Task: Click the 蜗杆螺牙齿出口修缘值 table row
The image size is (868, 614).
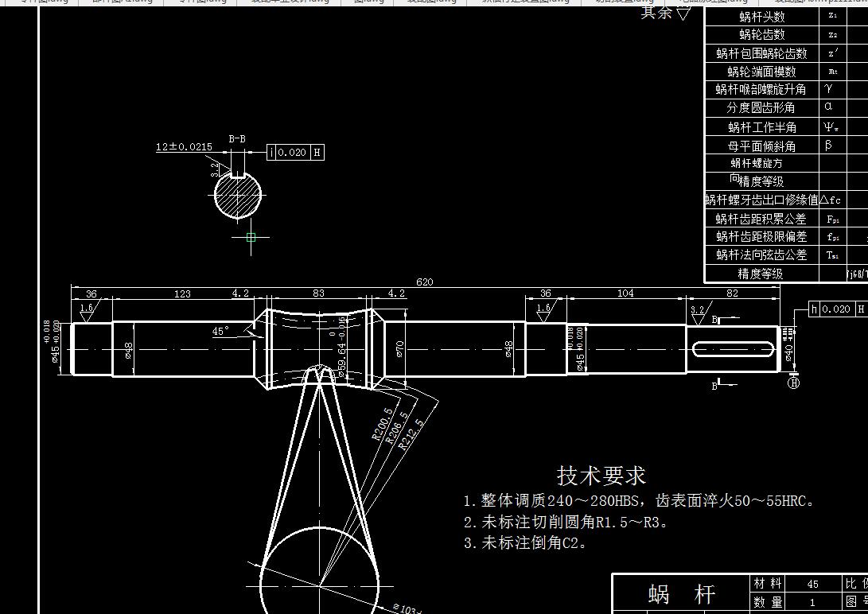Action: point(786,200)
